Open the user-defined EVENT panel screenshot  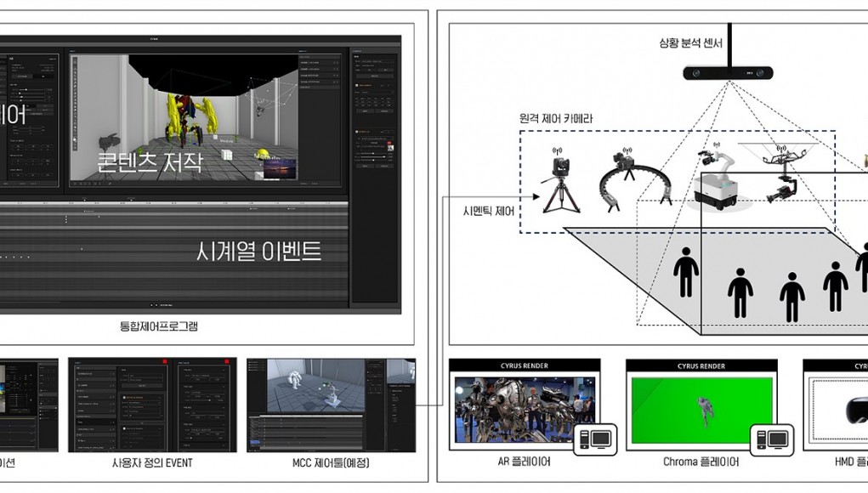point(151,405)
